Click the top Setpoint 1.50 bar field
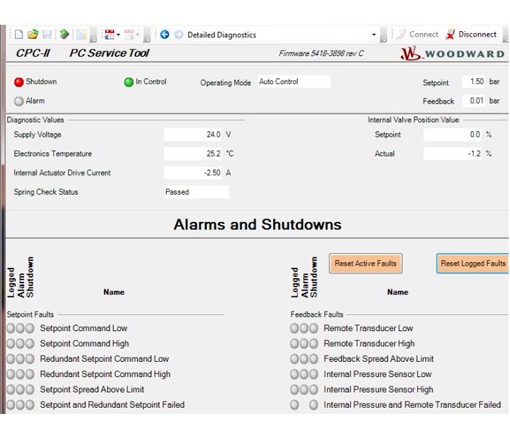 (474, 82)
